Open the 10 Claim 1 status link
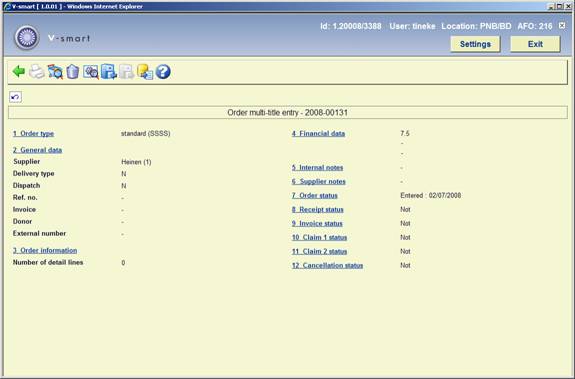 tap(319, 237)
